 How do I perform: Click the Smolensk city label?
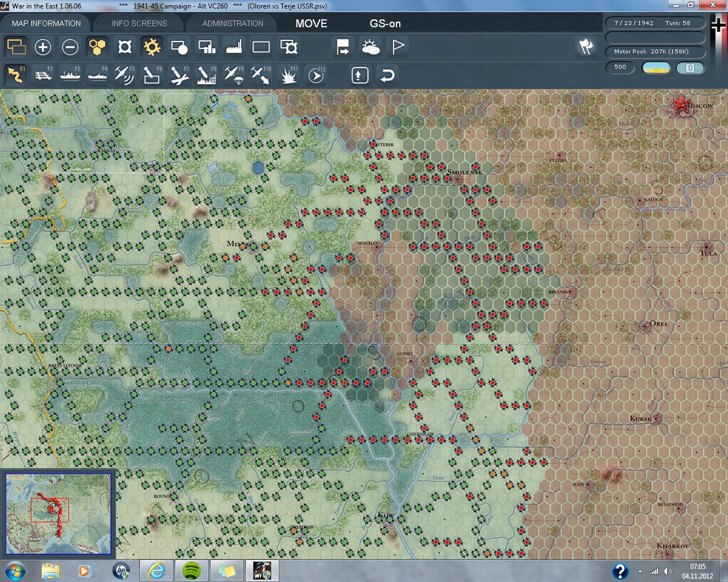(x=464, y=172)
